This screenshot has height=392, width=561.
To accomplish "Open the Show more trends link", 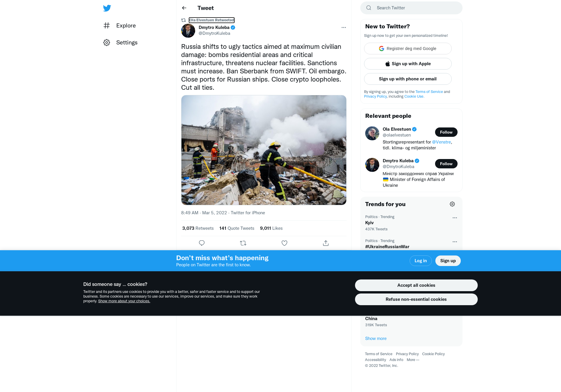I will (376, 339).
